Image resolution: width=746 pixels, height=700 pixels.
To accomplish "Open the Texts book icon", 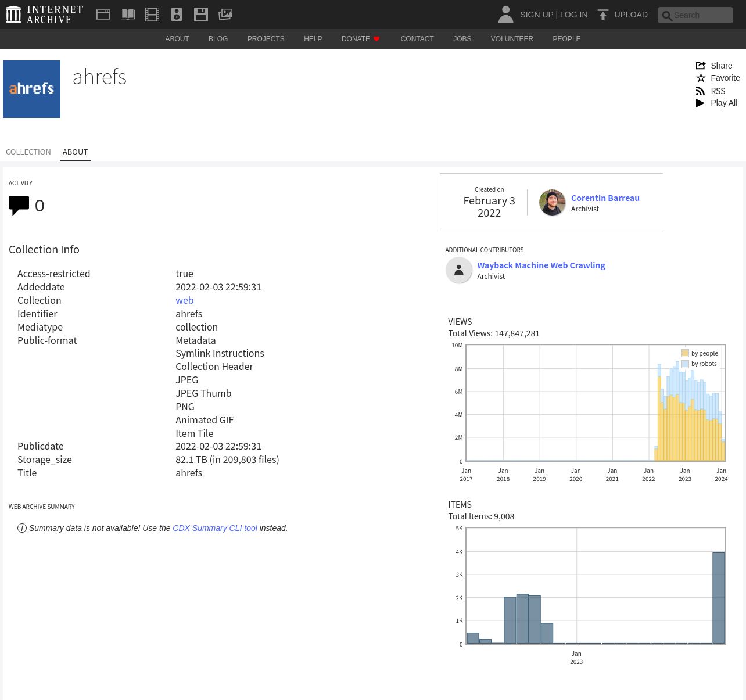I will [128, 15].
